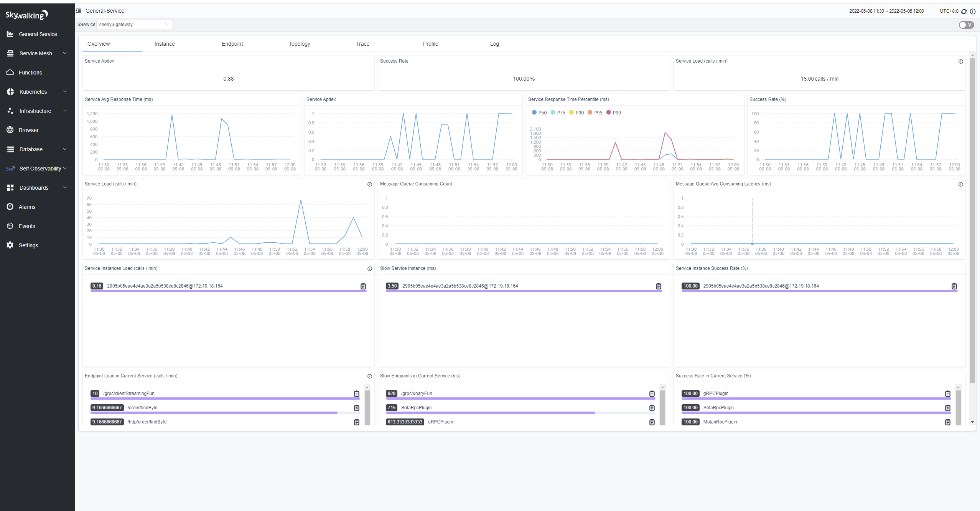This screenshot has width=980, height=511.
Task: Toggle the V edit-mode switch
Action: coord(966,25)
